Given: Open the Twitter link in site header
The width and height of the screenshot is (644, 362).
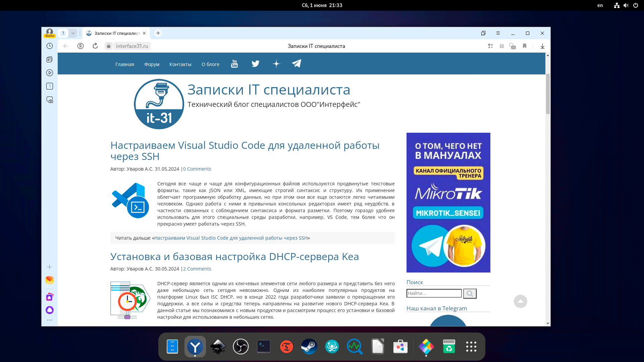Looking at the screenshot, I should click(256, 64).
